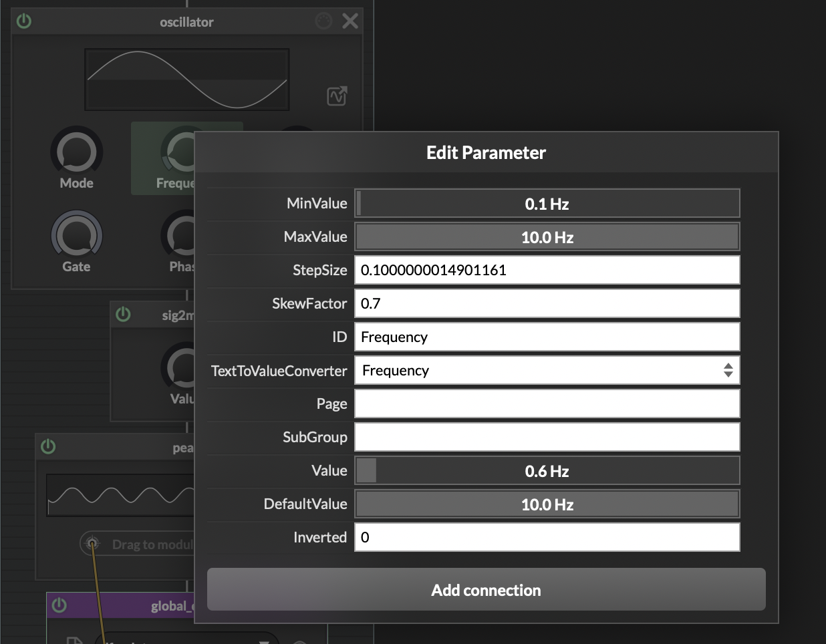
Task: Click the Value slider showing 0.6 Hz
Action: 547,471
